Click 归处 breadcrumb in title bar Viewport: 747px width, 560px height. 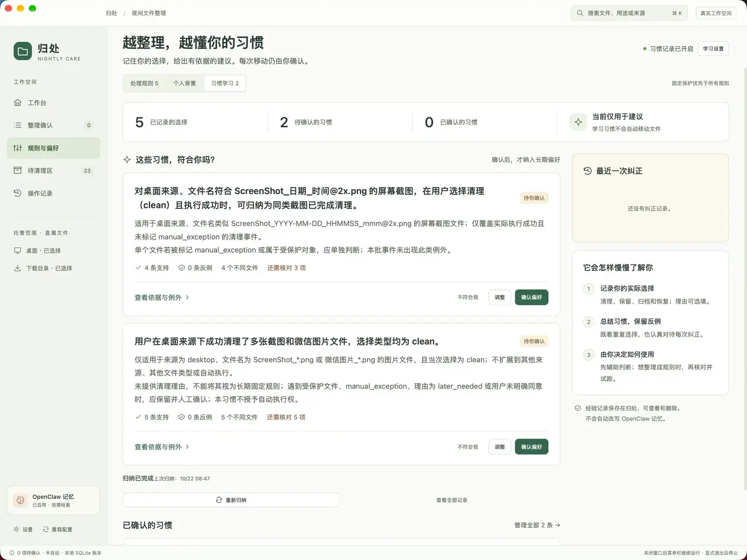[x=111, y=13]
